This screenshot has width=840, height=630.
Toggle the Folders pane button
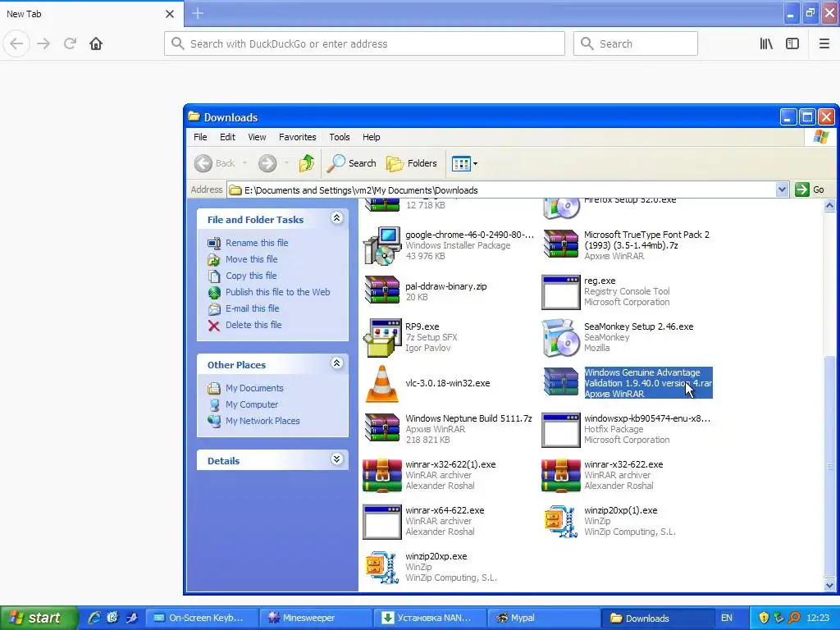point(412,163)
